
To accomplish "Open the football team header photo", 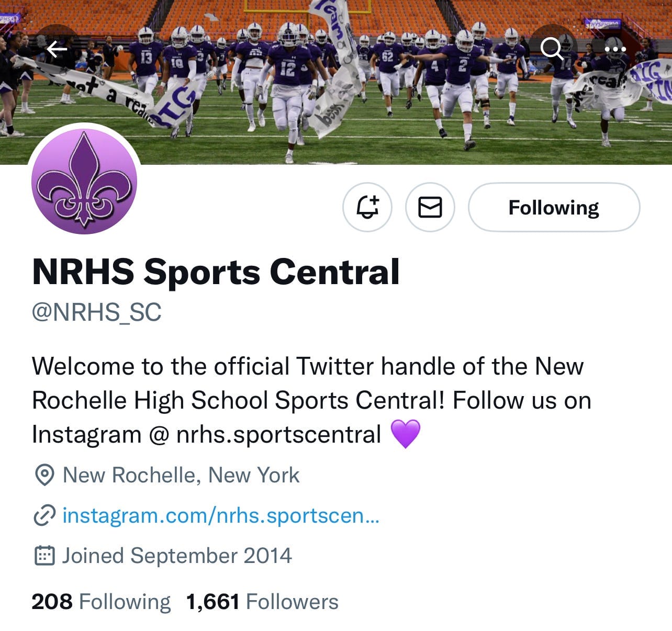I will click(x=336, y=82).
